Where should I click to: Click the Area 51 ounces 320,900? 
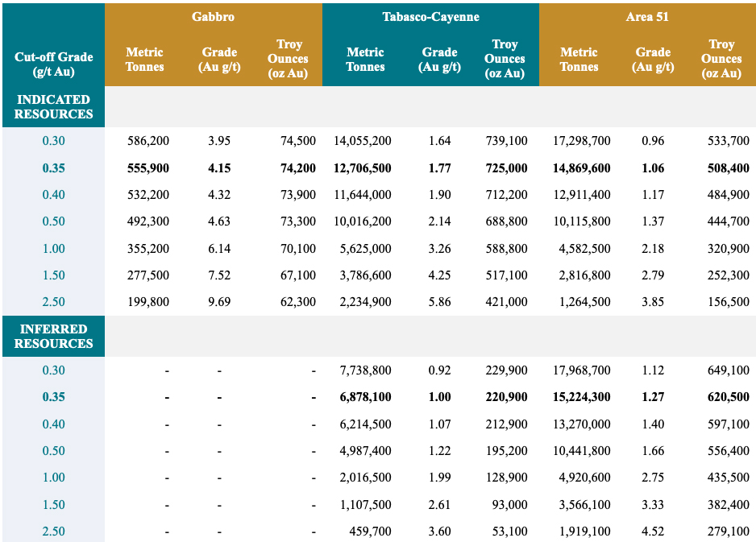point(729,249)
